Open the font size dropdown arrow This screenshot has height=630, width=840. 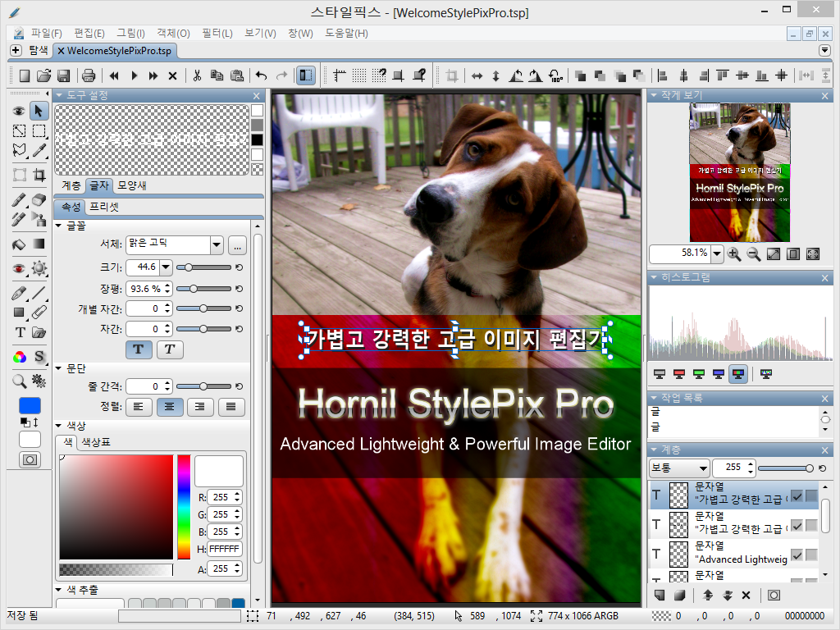[166, 267]
